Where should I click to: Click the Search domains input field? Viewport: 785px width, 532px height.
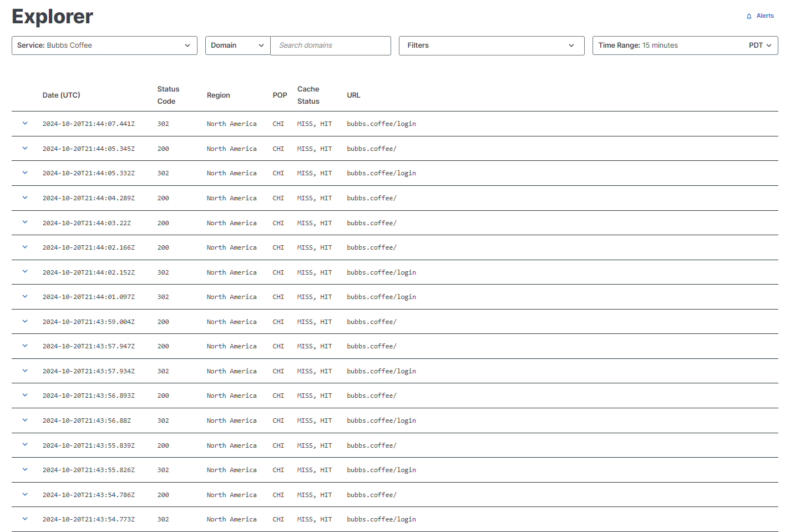331,45
